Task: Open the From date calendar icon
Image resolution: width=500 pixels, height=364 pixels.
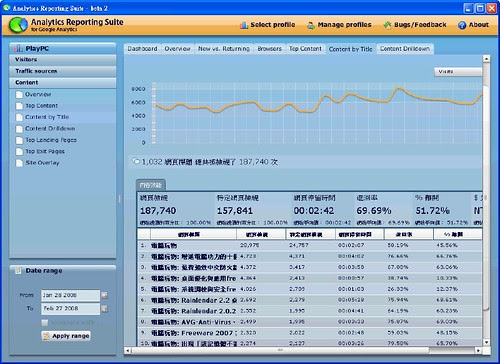Action: 105,296
